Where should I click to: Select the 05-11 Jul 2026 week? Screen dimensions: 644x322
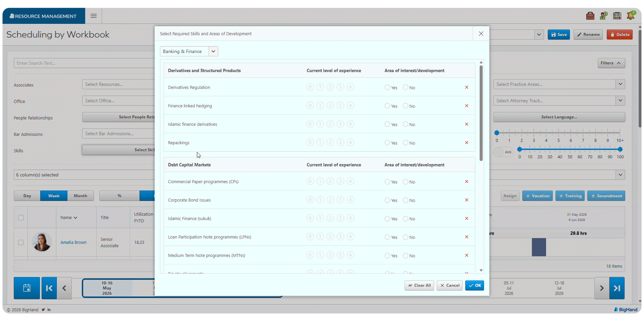509,288
